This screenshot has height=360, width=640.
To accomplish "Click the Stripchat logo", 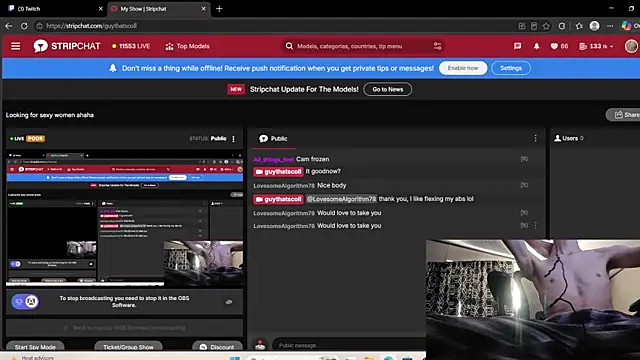I will pos(67,46).
